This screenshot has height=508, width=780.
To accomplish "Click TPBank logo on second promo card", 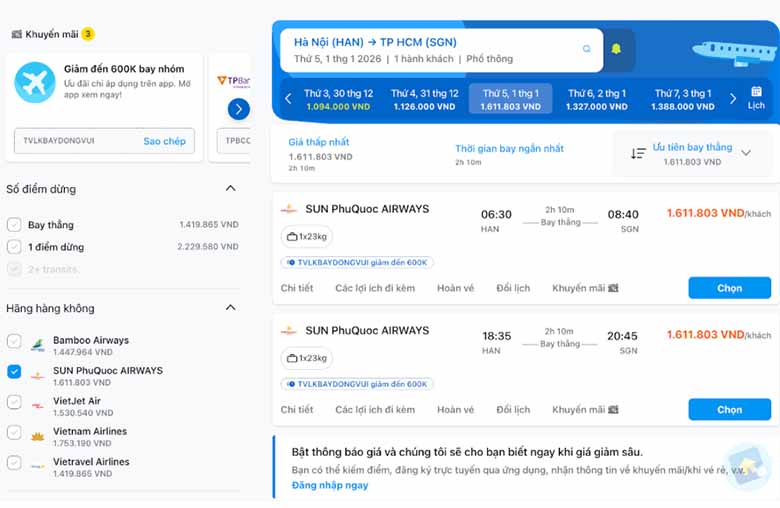I will coord(234,81).
